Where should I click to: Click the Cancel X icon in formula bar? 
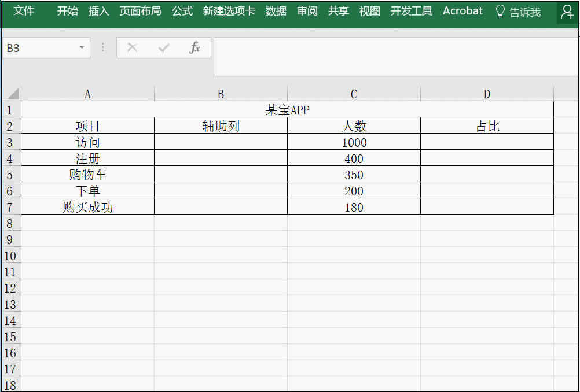tap(132, 48)
